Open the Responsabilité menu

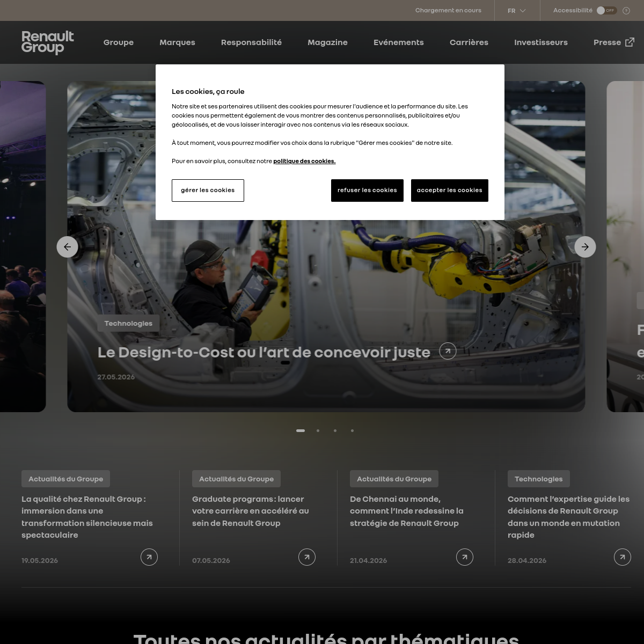pyautogui.click(x=251, y=42)
